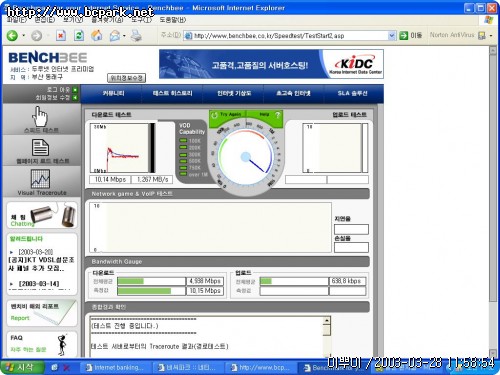Click the download 10.15 Mbps measured progress bar
Screen dimensions: 500x375
(152, 291)
